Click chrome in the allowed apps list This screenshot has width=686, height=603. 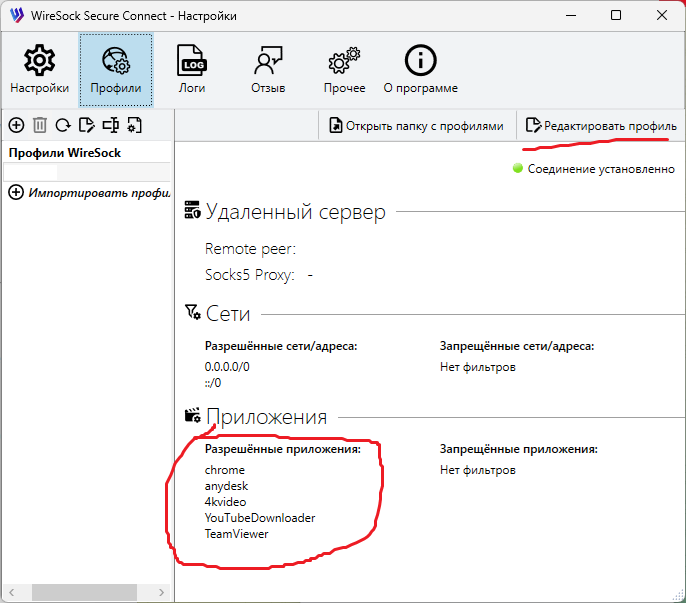point(225,470)
